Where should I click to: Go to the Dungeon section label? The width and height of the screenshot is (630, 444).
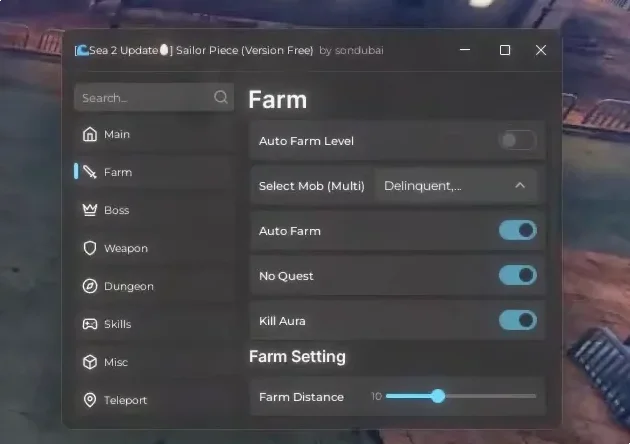[x=129, y=286]
